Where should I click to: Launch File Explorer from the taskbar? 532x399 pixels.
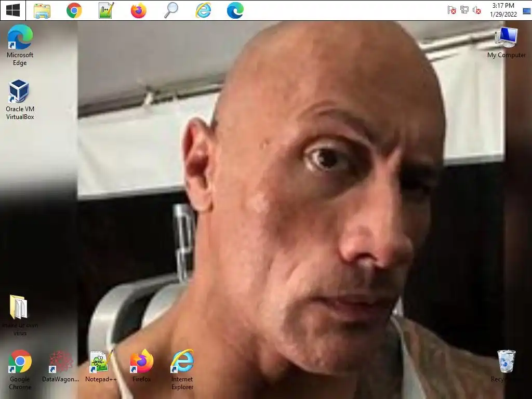[x=42, y=10]
